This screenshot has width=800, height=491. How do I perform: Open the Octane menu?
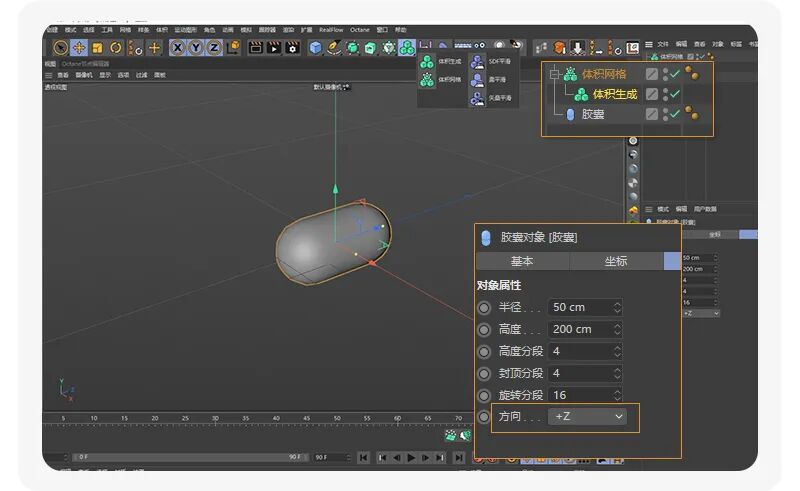[x=360, y=30]
